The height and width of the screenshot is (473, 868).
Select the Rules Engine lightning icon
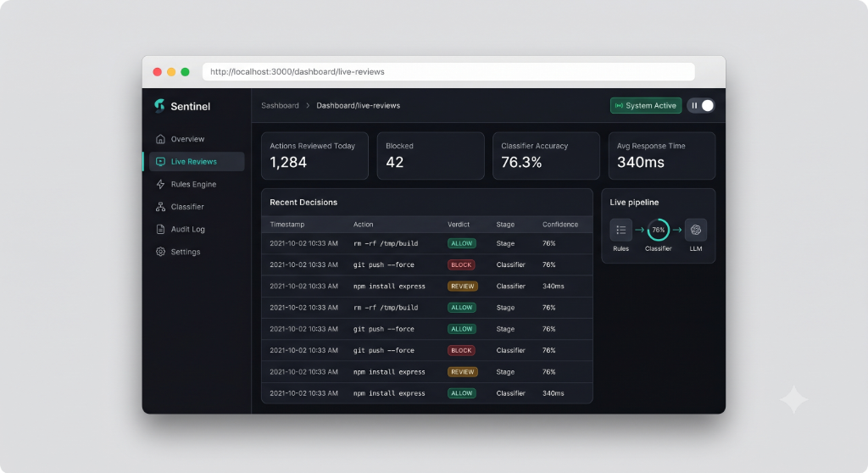tap(160, 184)
